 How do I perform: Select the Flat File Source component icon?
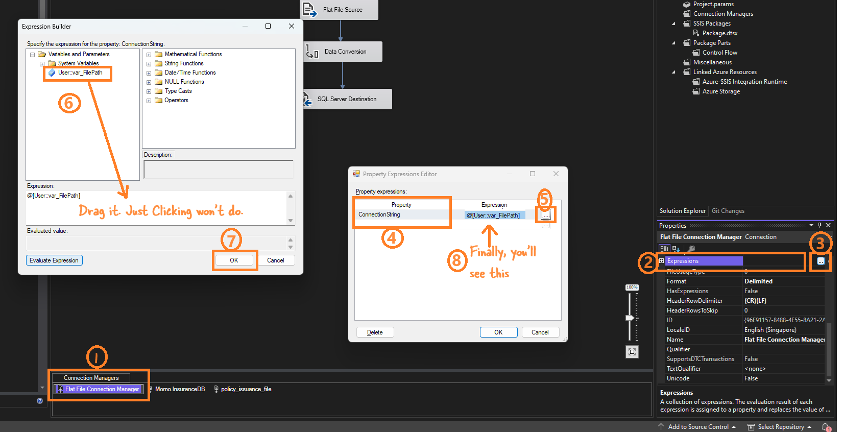point(309,9)
